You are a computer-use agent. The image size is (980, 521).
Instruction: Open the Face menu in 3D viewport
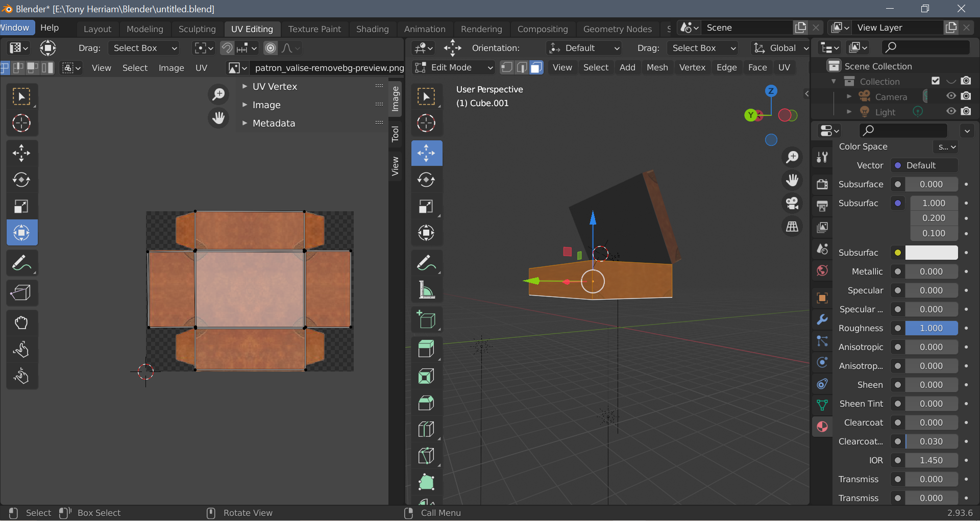point(757,67)
